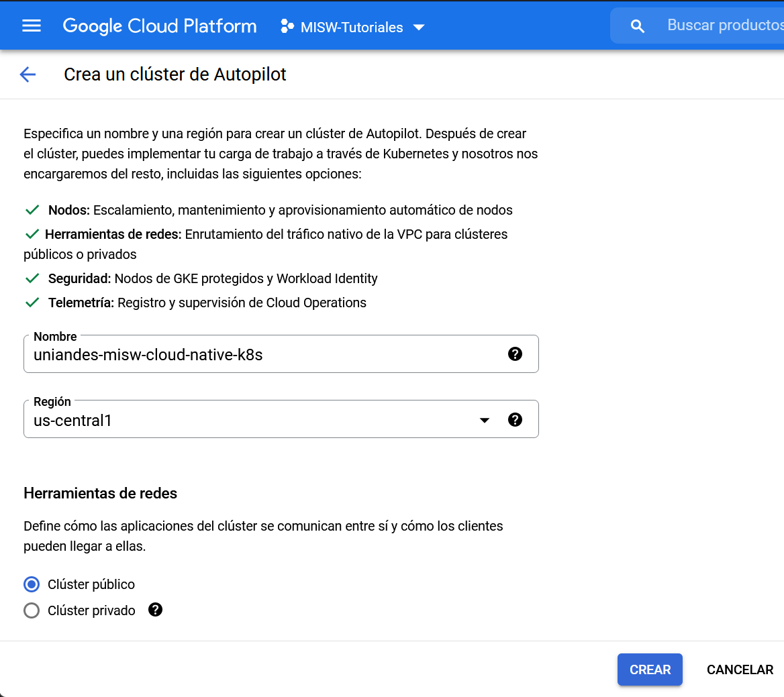
Task: Click the CREAR button
Action: (650, 669)
